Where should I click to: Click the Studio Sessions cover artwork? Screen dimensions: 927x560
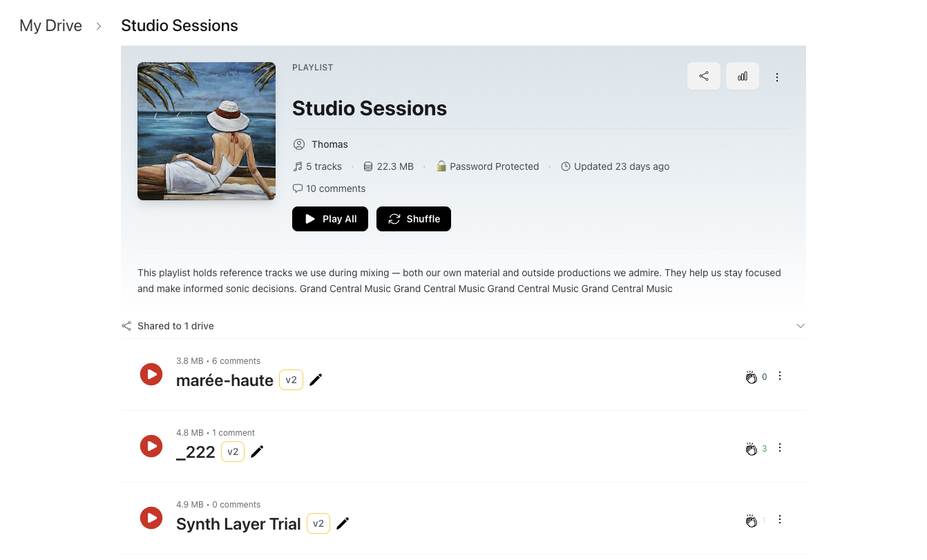click(206, 131)
